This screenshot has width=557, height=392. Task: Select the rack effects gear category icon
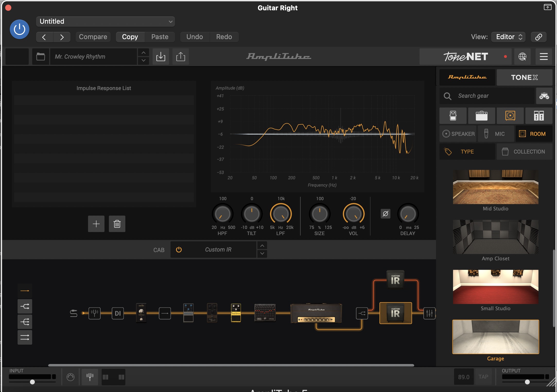[x=539, y=116]
